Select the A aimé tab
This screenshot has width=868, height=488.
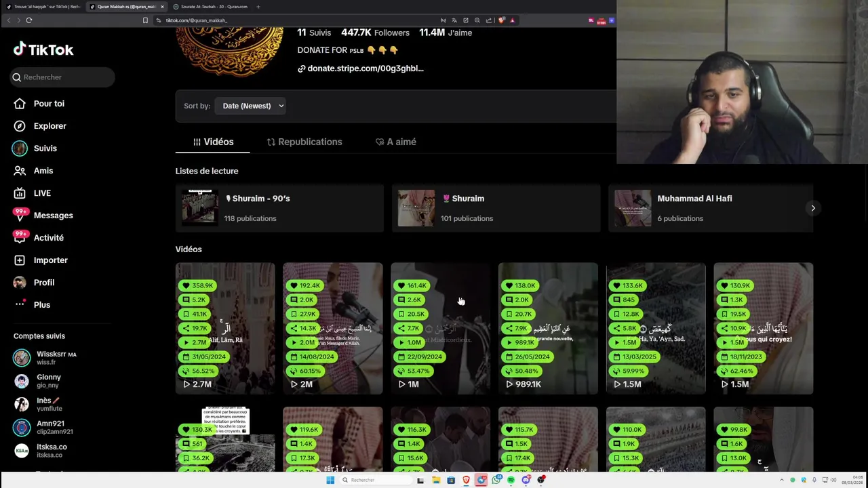[x=396, y=142]
